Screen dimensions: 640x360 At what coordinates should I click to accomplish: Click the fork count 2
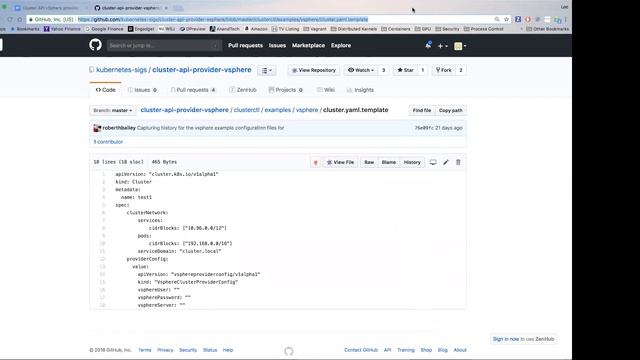pos(461,70)
